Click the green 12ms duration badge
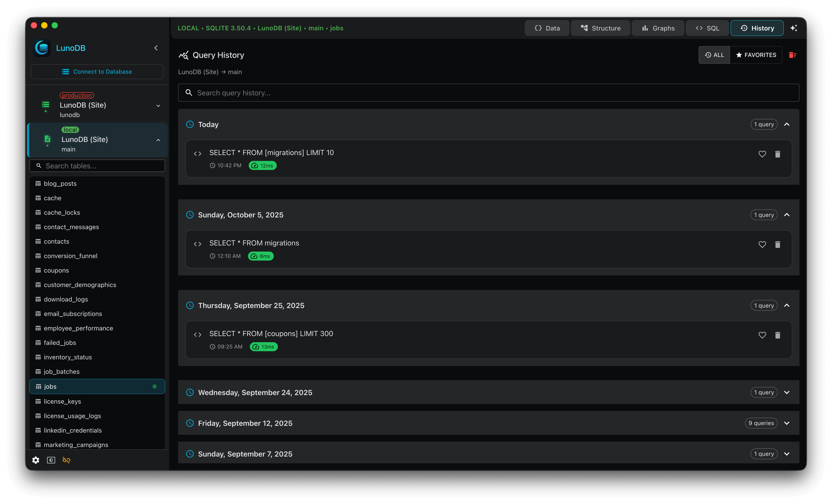 (x=262, y=165)
